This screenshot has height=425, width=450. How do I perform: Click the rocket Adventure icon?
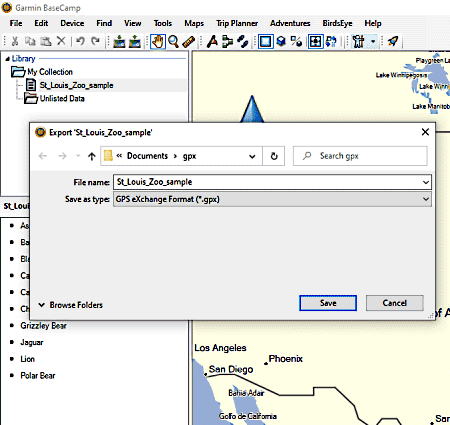(393, 42)
